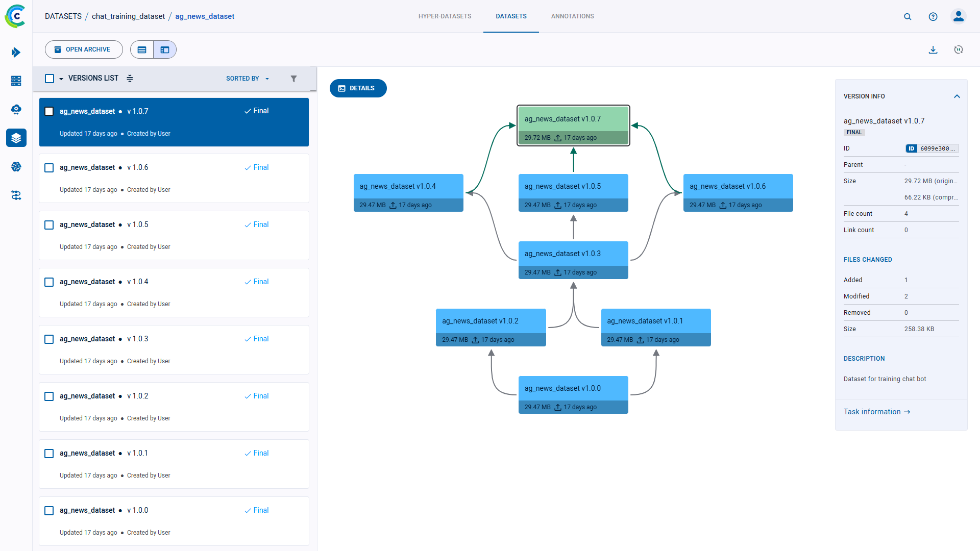Switch to table view layout toggle
The image size is (980, 551).
[142, 49]
